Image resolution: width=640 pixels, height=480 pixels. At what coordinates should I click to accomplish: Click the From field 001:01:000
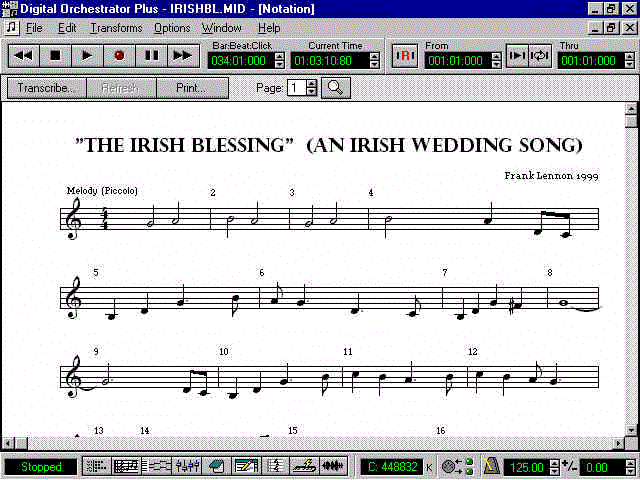[x=458, y=60]
